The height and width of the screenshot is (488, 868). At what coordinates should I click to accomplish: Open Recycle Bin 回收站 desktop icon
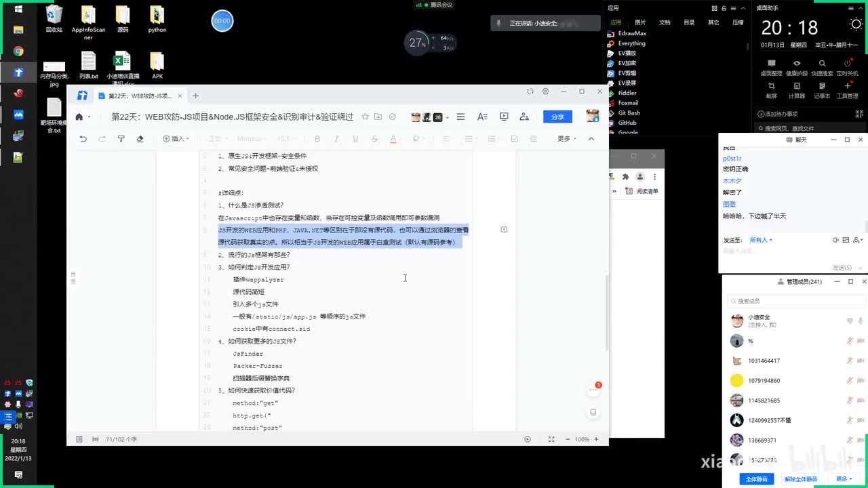(54, 19)
